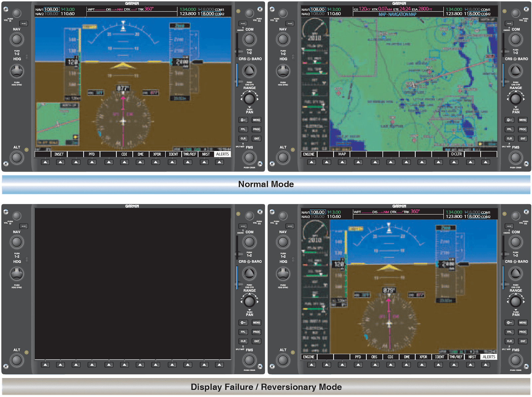Open ALERTS on the bottom-right reversionary display

pyautogui.click(x=489, y=357)
